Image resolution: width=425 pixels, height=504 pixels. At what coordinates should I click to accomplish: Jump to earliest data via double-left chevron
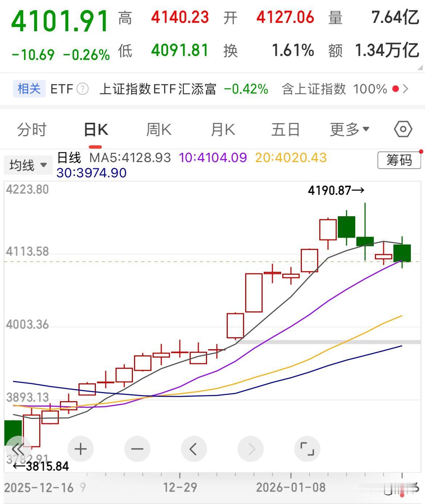point(18,449)
